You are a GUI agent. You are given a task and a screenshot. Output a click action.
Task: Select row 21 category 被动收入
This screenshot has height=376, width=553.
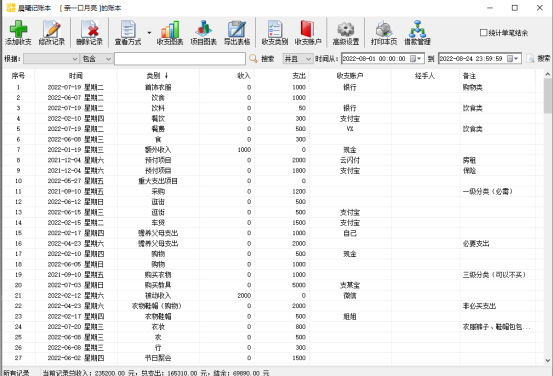pyautogui.click(x=158, y=295)
